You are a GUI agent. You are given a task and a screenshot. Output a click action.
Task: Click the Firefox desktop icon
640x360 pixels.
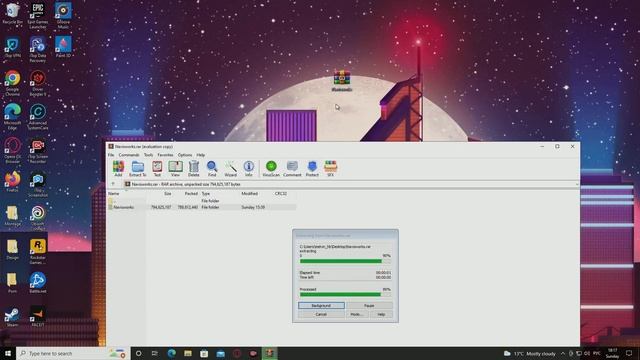click(x=13, y=182)
